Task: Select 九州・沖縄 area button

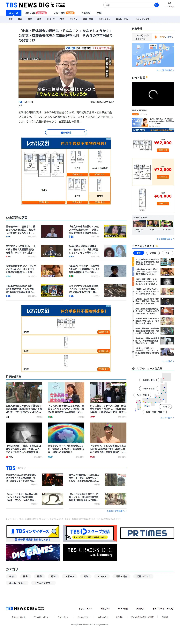Action: [142, 395]
